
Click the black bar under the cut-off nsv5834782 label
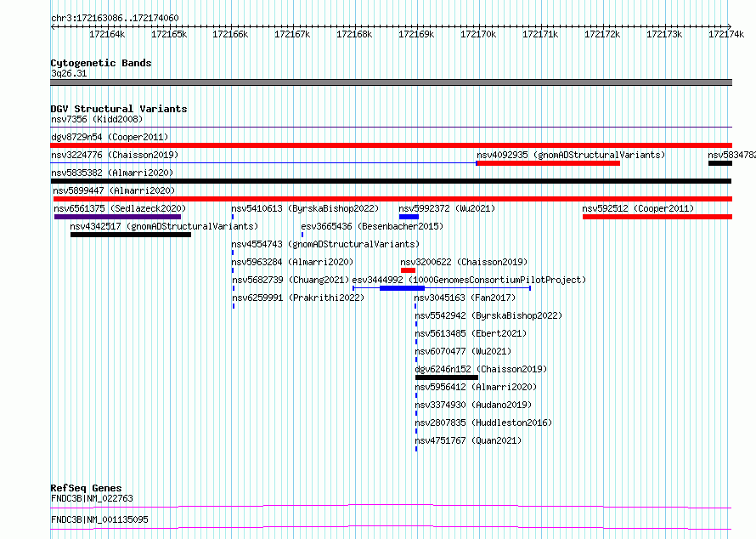[719, 163]
